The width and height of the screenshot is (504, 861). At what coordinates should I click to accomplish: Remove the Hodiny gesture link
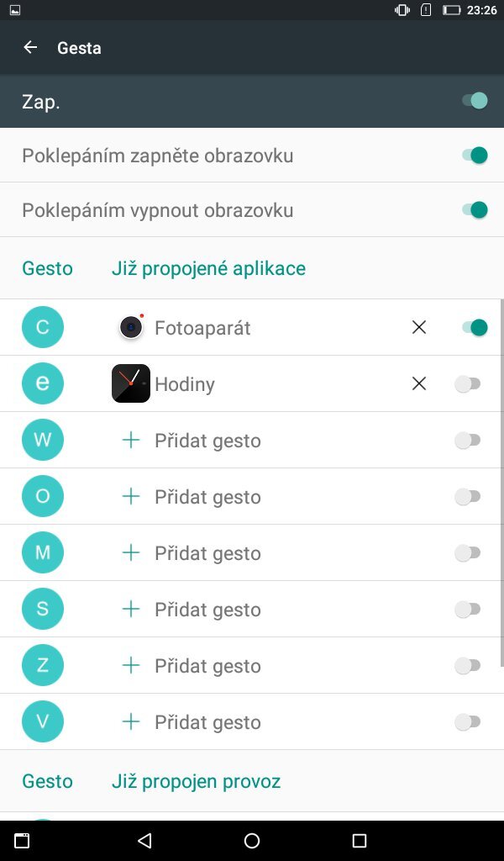click(x=419, y=383)
